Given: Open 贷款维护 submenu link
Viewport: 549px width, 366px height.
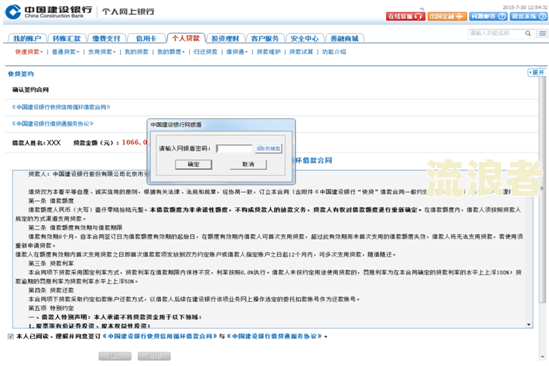Looking at the screenshot, I should [x=269, y=52].
